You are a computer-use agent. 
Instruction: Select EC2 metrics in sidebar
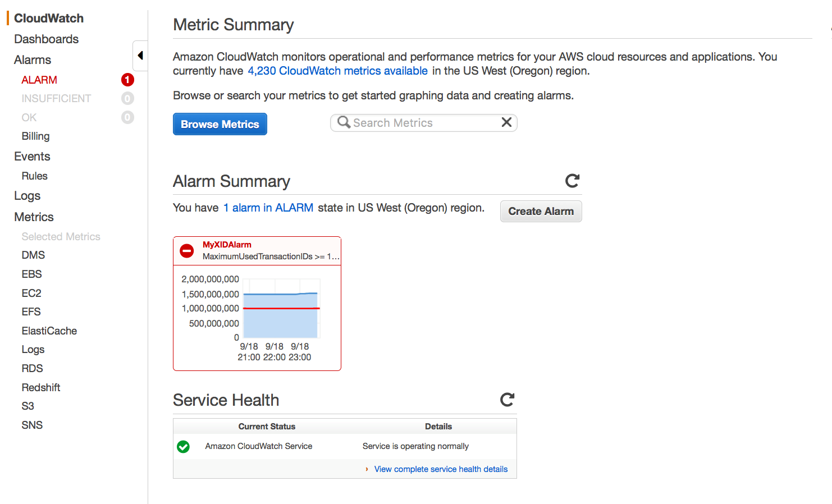(31, 293)
